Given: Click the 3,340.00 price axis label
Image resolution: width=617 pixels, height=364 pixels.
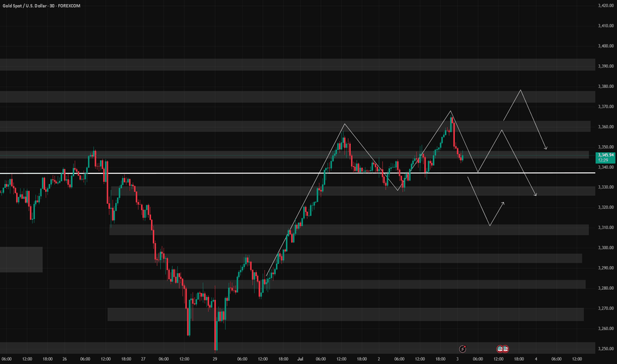Looking at the screenshot, I should tap(606, 167).
